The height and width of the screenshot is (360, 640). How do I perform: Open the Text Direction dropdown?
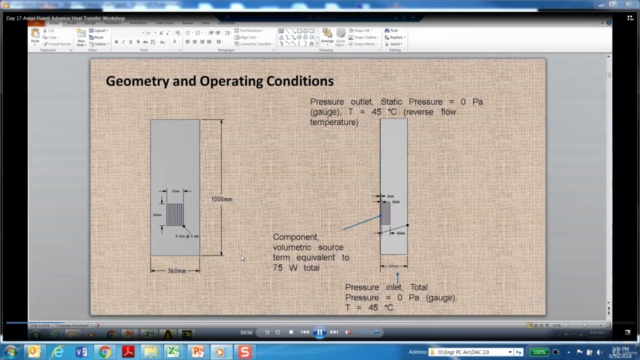pyautogui.click(x=249, y=31)
